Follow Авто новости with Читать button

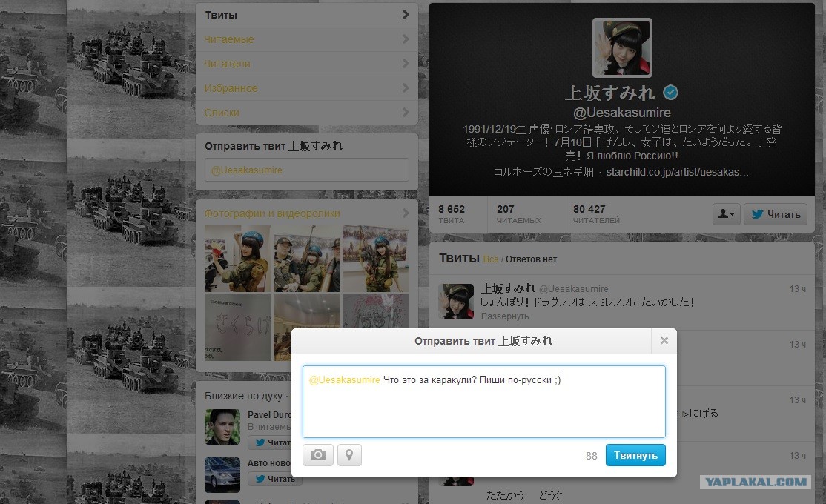pos(275,479)
